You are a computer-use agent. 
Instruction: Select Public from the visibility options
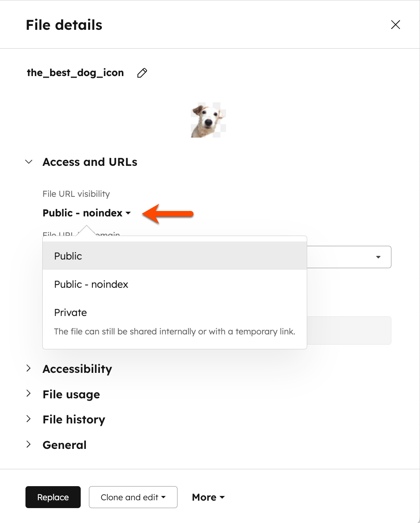click(68, 256)
